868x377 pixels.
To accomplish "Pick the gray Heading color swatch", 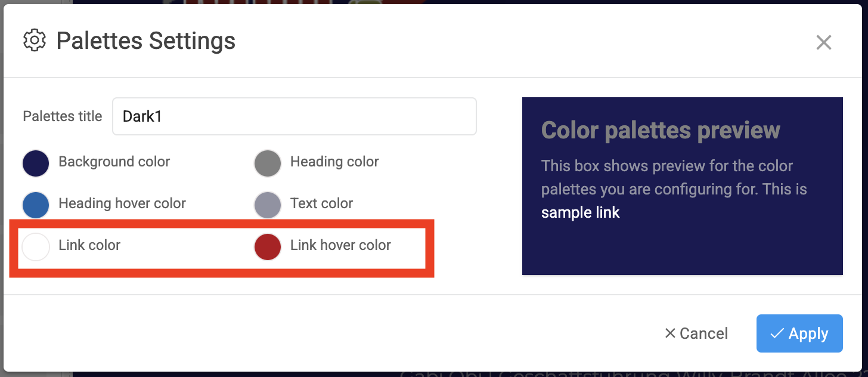I will pyautogui.click(x=268, y=163).
